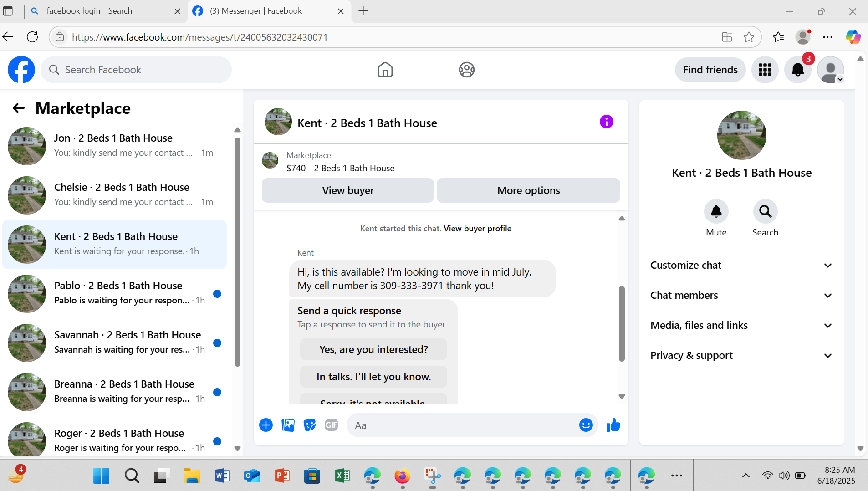Open Jon 2 Beds 1 Bath chat
The height and width of the screenshot is (491, 868).
(115, 146)
